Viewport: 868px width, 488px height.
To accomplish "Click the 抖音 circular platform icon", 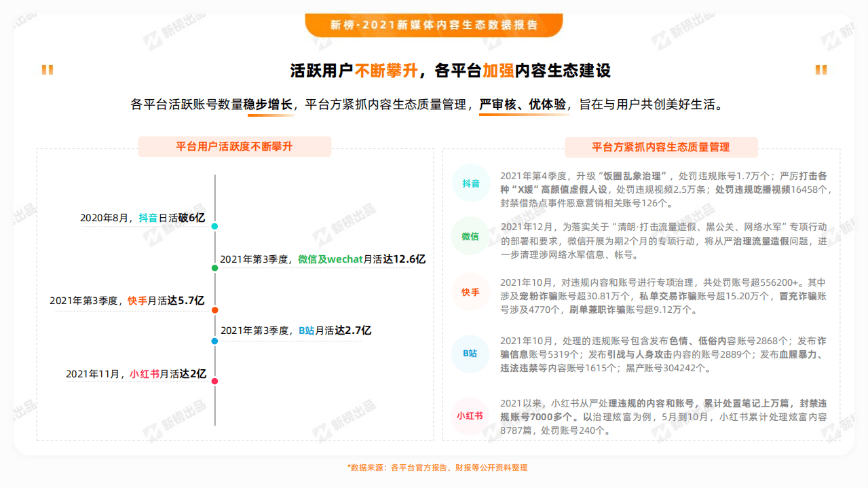I will 470,183.
